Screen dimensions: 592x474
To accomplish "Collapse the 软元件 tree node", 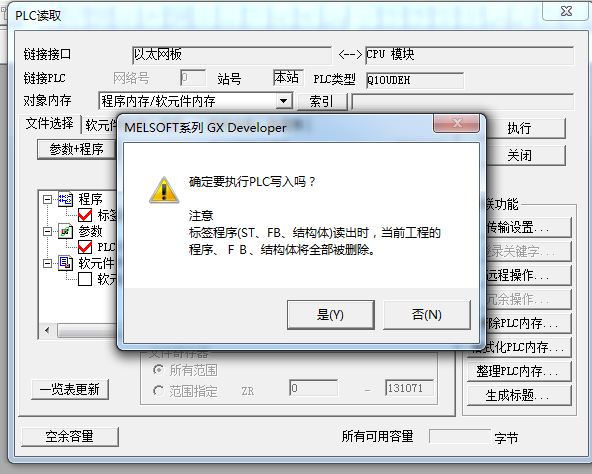I will tap(48, 263).
